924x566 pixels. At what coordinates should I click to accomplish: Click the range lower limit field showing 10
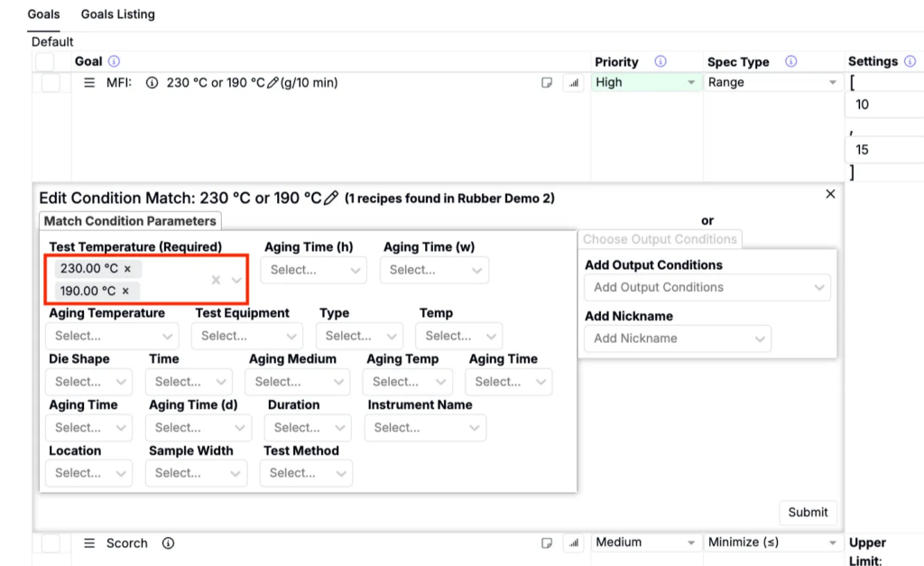coord(884,105)
